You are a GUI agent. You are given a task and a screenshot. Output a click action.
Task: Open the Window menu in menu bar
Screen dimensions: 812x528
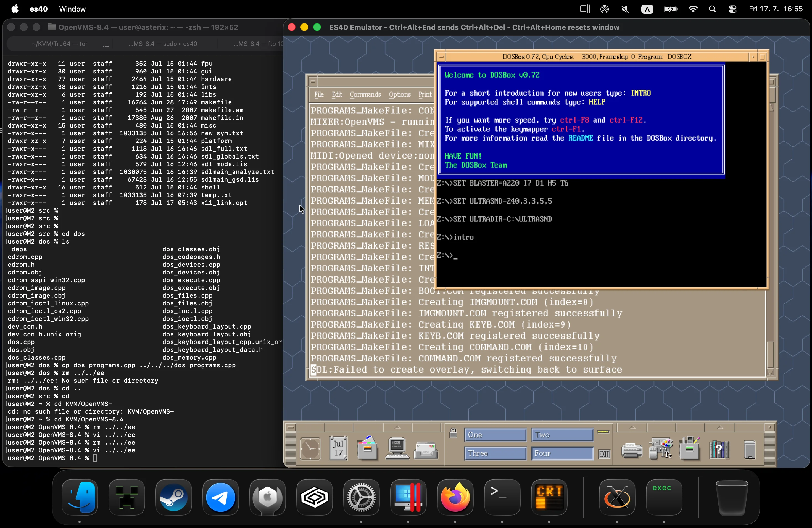[72, 9]
